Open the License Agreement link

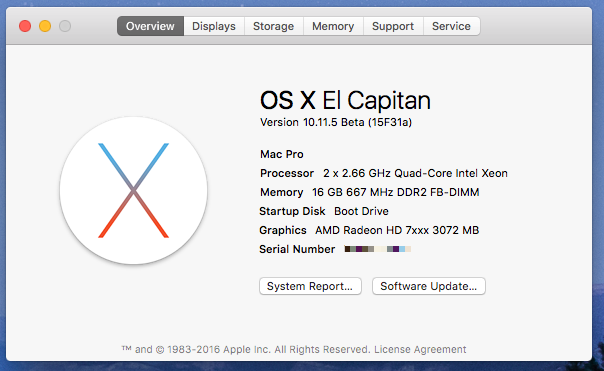point(420,349)
